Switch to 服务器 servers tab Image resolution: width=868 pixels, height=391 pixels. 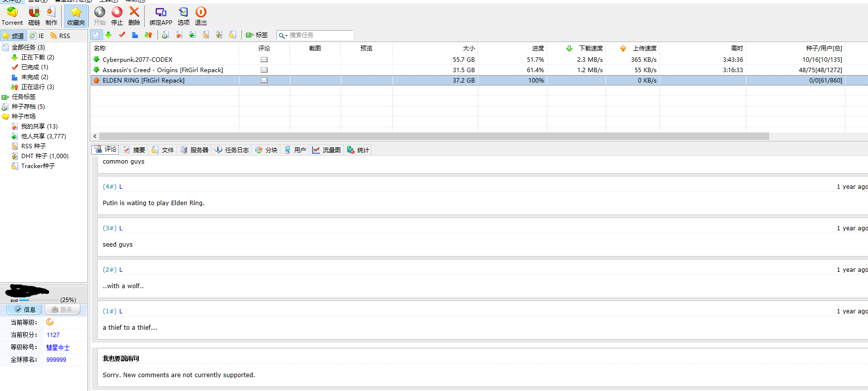tap(194, 150)
